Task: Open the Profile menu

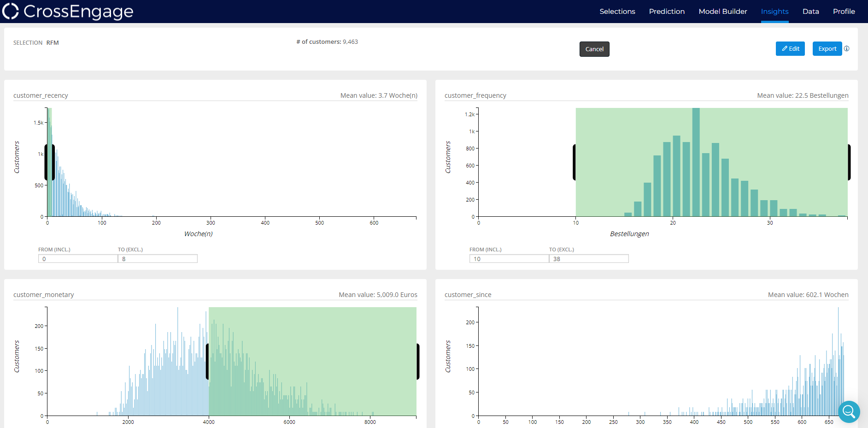Action: tap(844, 12)
